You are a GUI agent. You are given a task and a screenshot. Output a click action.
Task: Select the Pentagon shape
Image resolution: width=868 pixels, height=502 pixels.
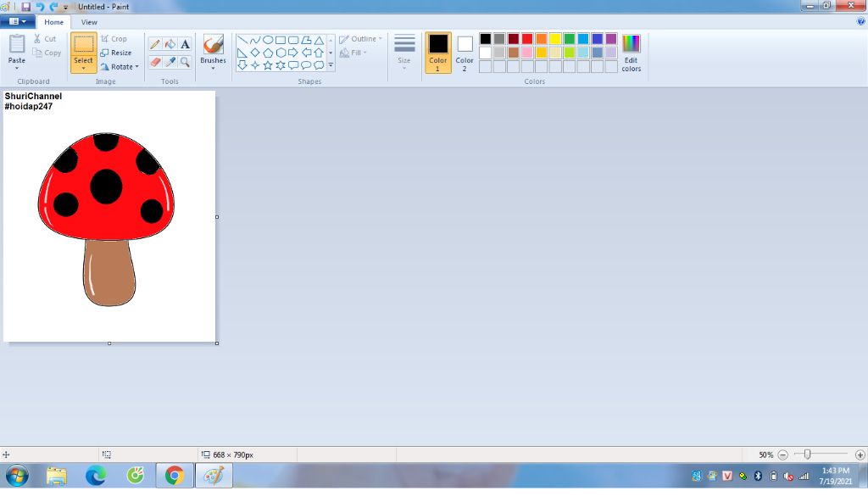(268, 53)
